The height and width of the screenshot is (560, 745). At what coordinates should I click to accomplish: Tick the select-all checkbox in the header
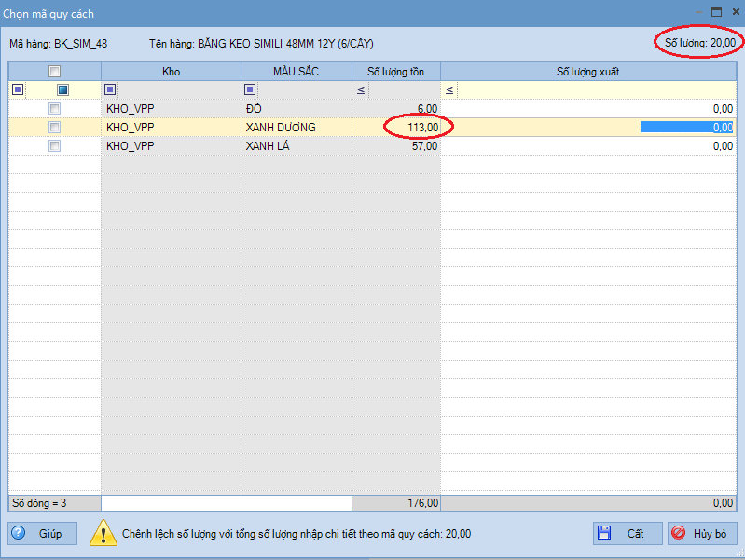tap(54, 71)
